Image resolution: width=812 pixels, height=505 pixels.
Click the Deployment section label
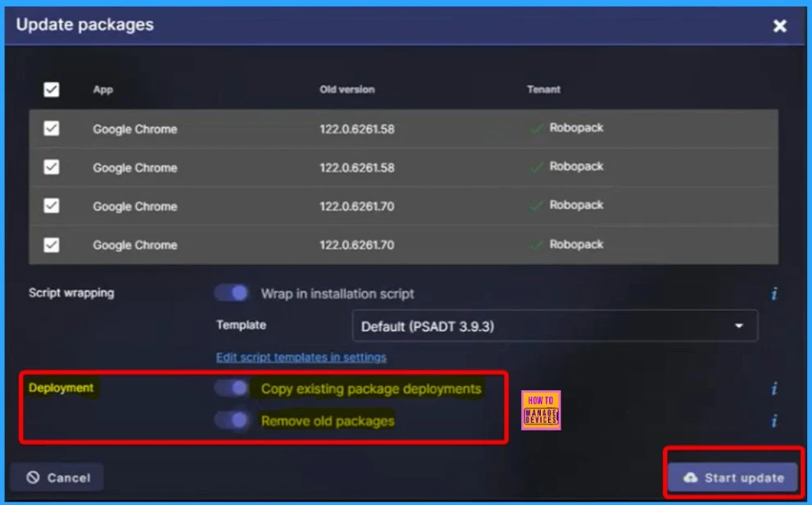tap(61, 388)
